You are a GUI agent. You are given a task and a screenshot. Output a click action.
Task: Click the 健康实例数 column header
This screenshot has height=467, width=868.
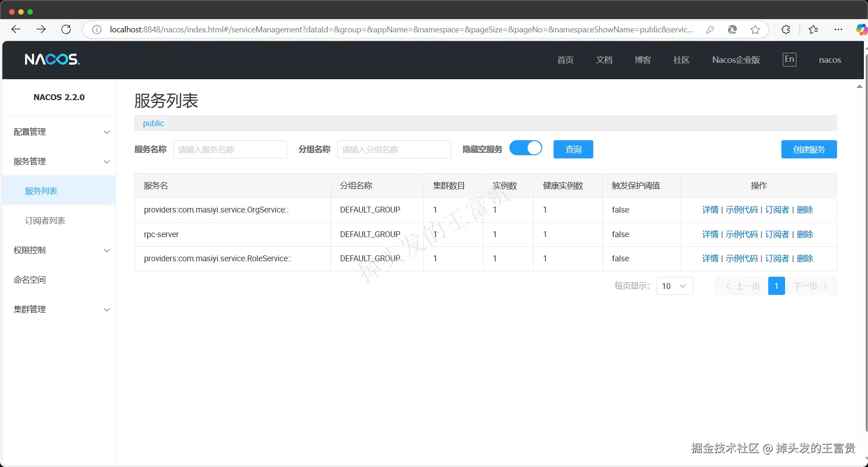point(563,186)
